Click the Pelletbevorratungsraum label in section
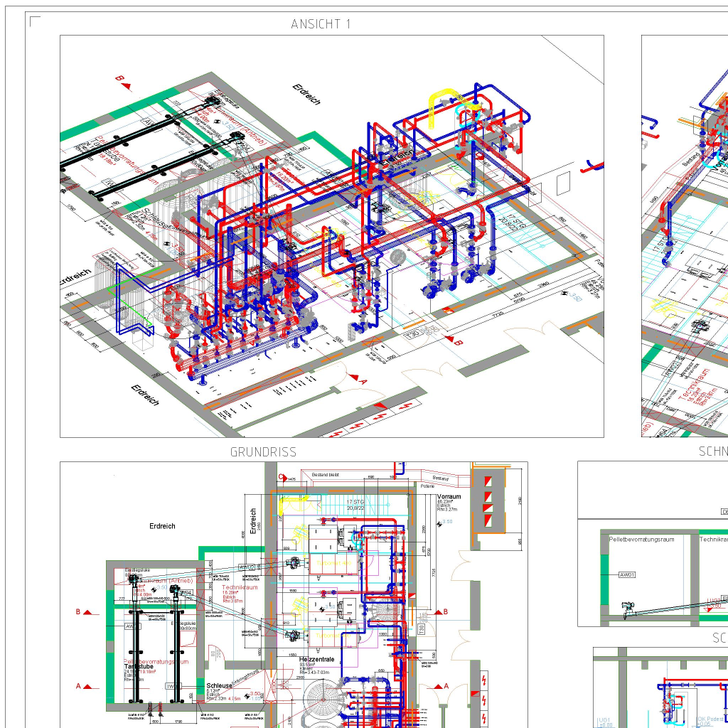This screenshot has width=728, height=728. 641,540
